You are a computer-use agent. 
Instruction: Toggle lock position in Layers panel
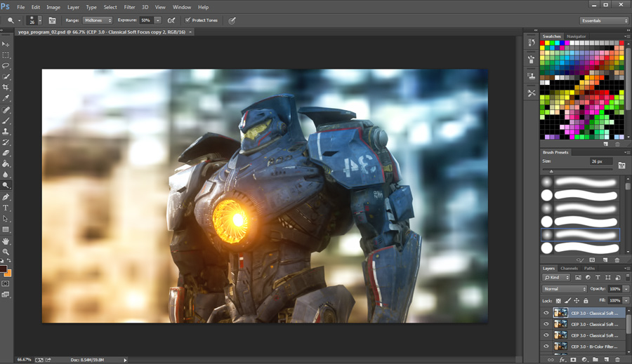[577, 301]
